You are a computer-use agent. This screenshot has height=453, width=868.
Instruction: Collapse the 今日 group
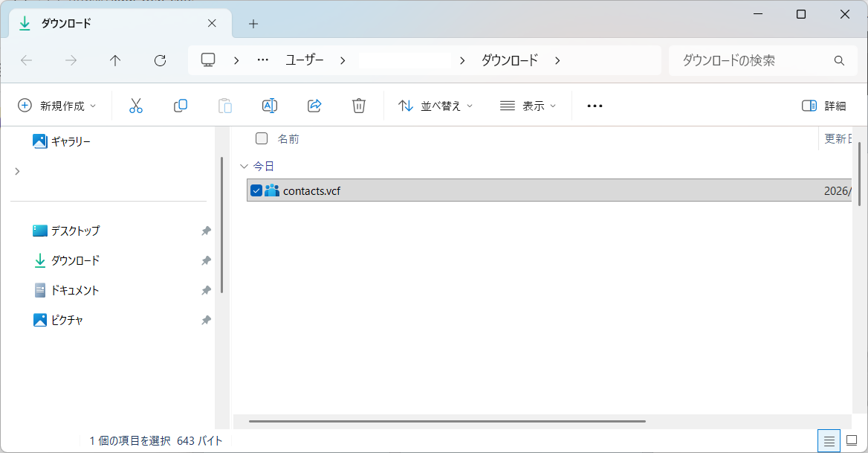[244, 166]
